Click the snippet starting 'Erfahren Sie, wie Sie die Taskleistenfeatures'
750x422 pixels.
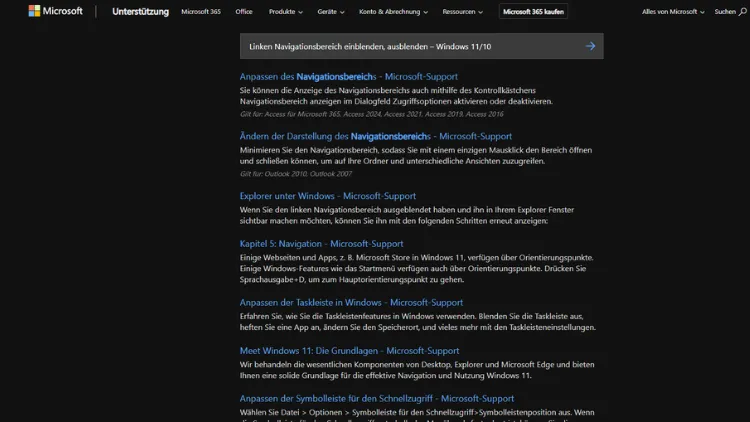tap(418, 322)
